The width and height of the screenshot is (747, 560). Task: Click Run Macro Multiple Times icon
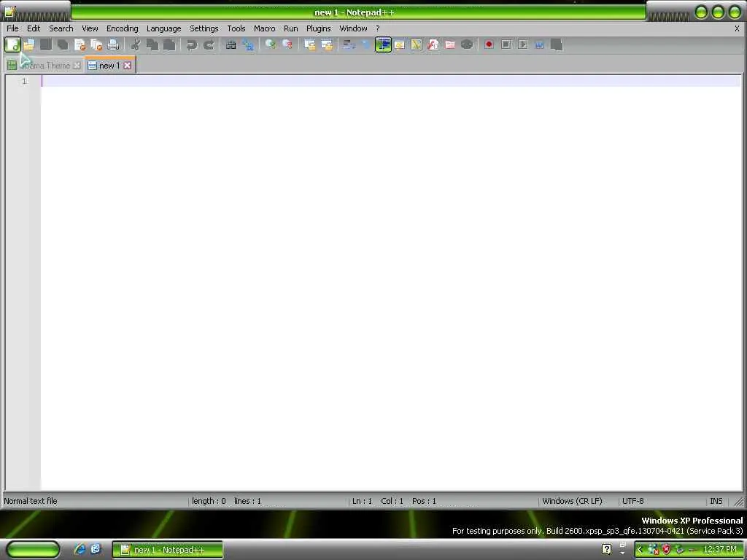click(x=539, y=44)
